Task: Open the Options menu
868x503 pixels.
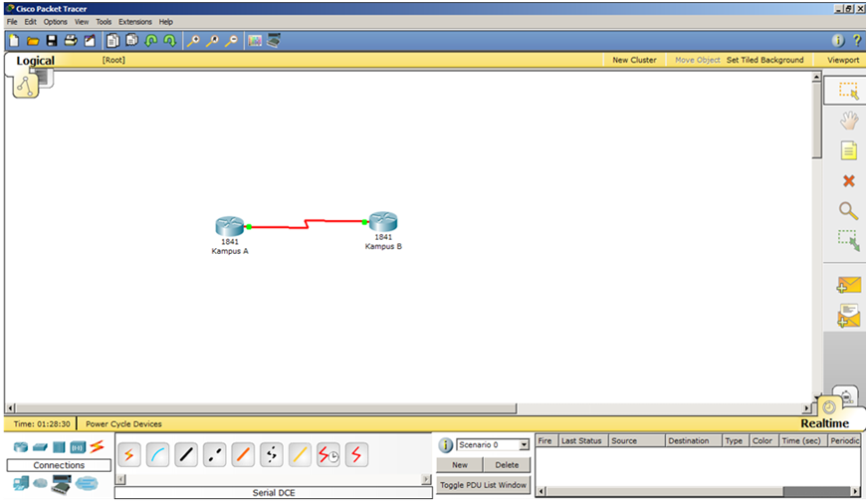Action: (x=56, y=22)
